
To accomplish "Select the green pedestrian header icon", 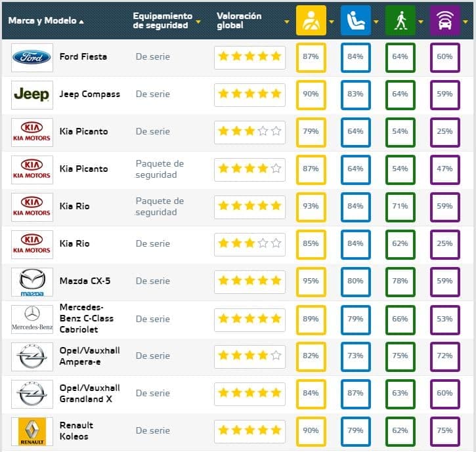I will coord(400,20).
